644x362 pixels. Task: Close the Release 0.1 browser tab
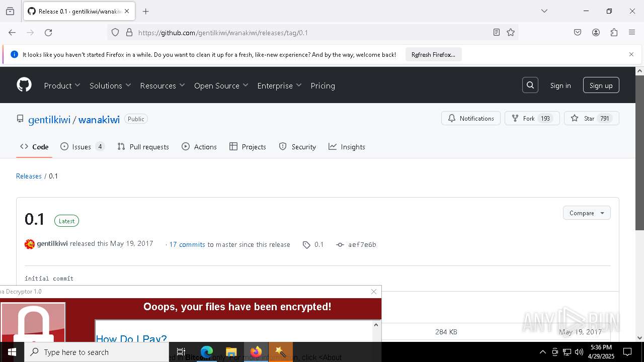click(x=127, y=11)
